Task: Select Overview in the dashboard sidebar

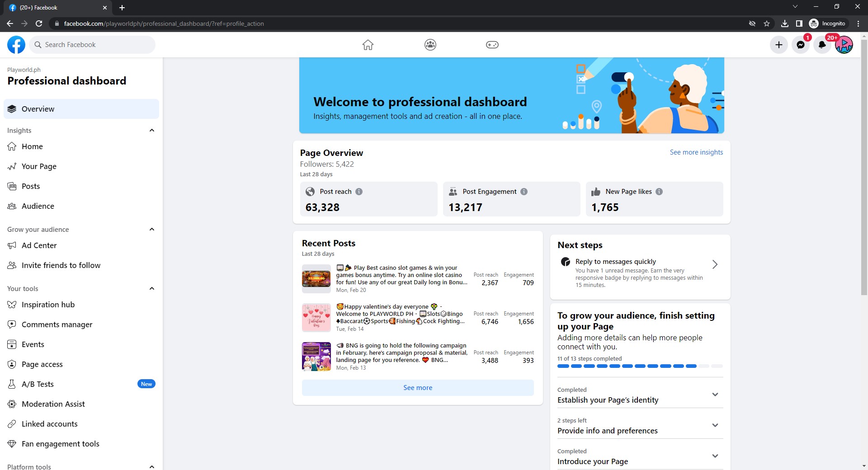Action: pyautogui.click(x=81, y=109)
